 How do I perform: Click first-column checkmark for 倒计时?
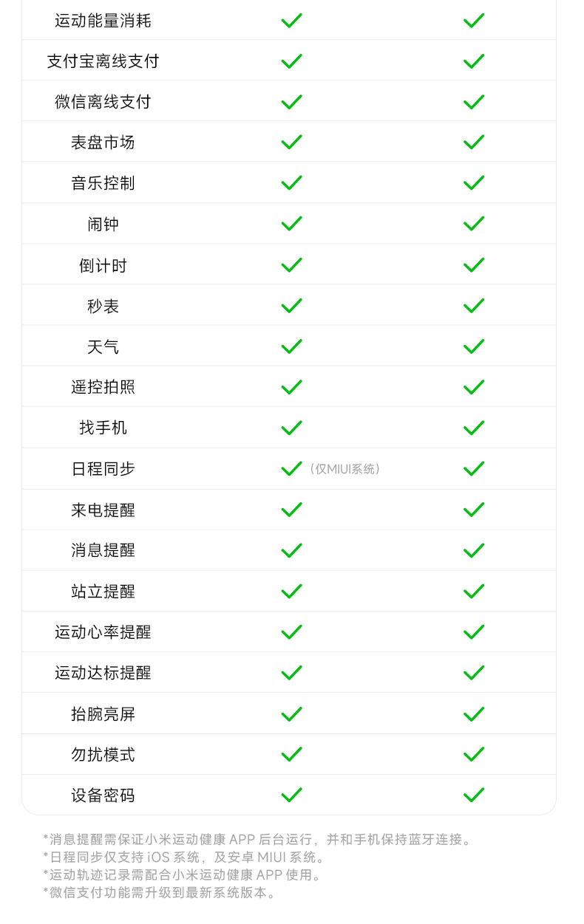click(292, 265)
